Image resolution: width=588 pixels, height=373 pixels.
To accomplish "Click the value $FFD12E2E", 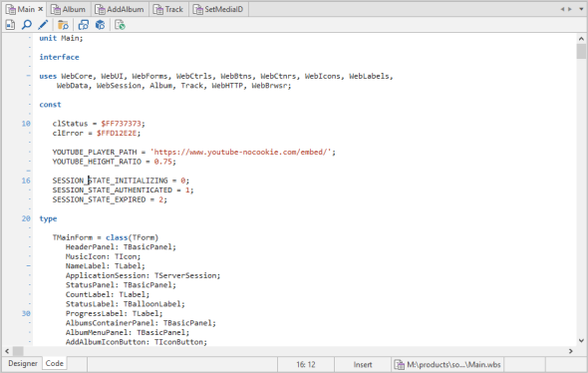I will [x=117, y=134].
